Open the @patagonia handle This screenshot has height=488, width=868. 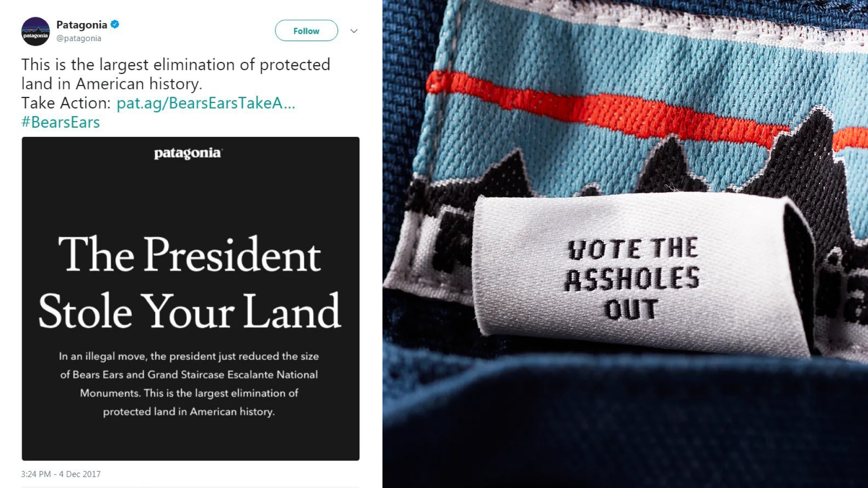[x=79, y=38]
